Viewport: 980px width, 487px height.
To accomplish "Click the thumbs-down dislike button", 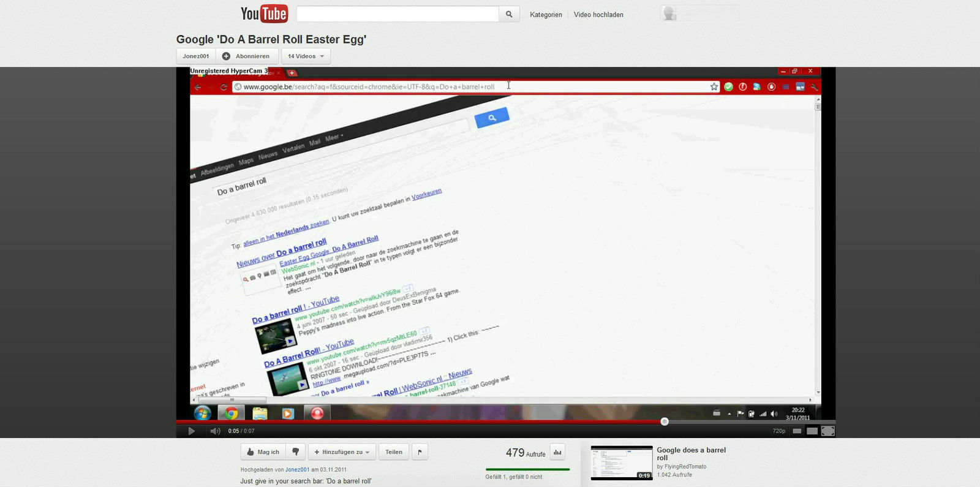I will [x=296, y=452].
